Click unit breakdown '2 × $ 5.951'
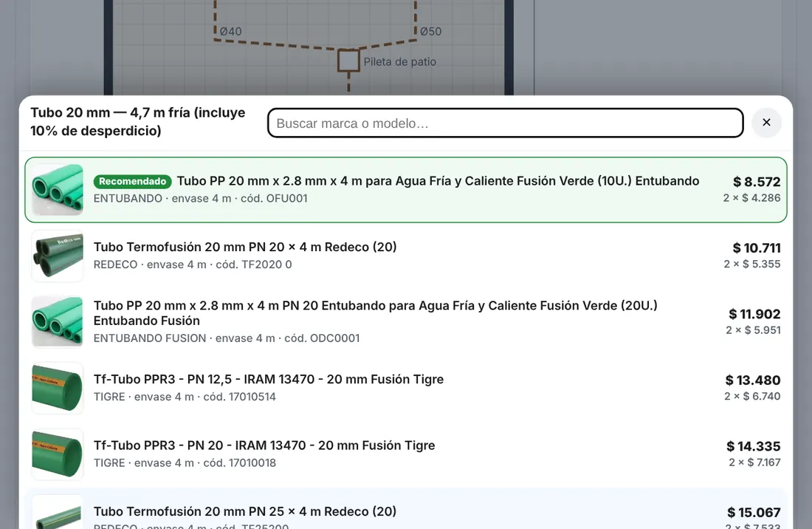This screenshot has height=529, width=812. point(753,330)
